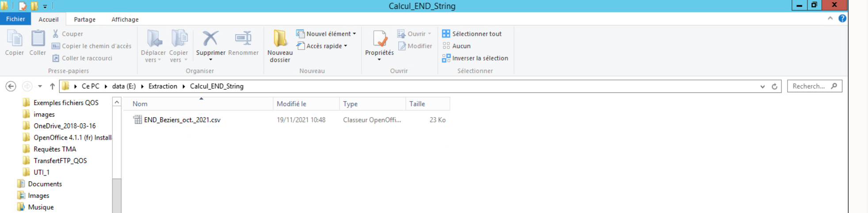The image size is (868, 213).
Task: Click the Copier icon in the ribbon
Action: click(15, 39)
